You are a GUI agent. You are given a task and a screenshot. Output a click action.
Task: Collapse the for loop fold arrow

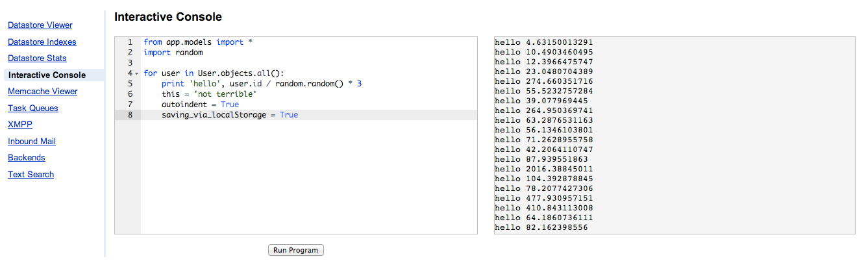[x=136, y=73]
